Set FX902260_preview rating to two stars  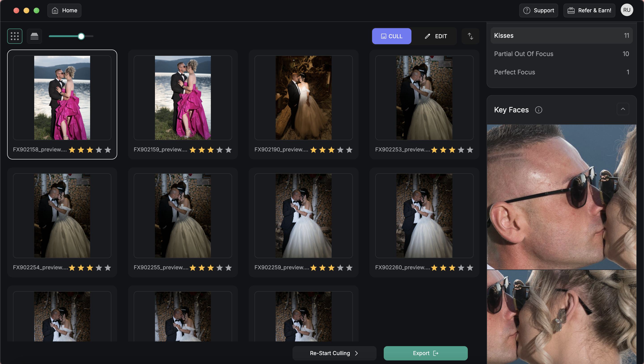tap(443, 268)
